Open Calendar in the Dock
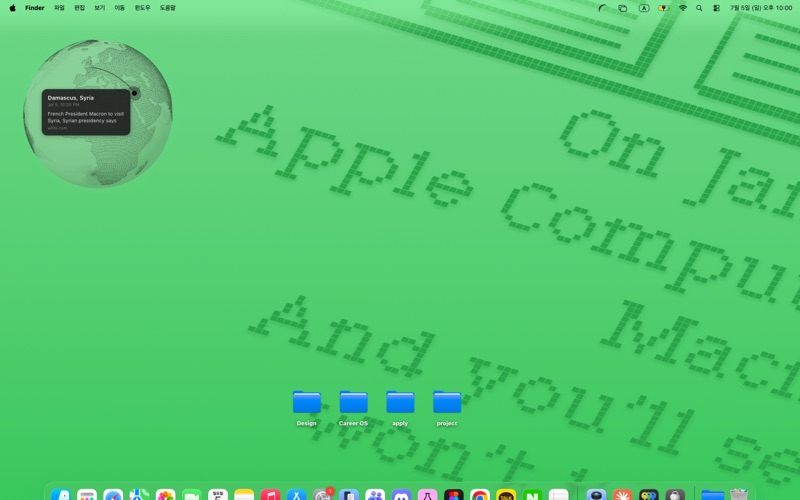This screenshot has height=500, width=800. point(218,496)
